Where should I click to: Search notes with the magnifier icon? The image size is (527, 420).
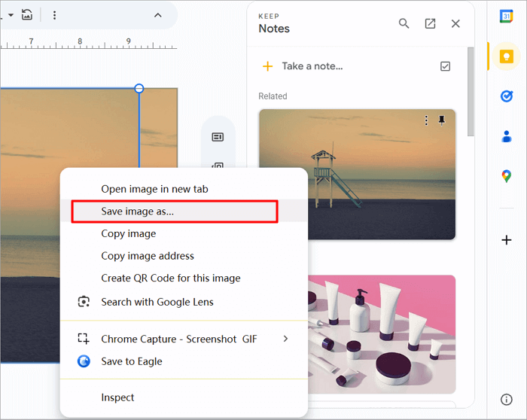404,23
